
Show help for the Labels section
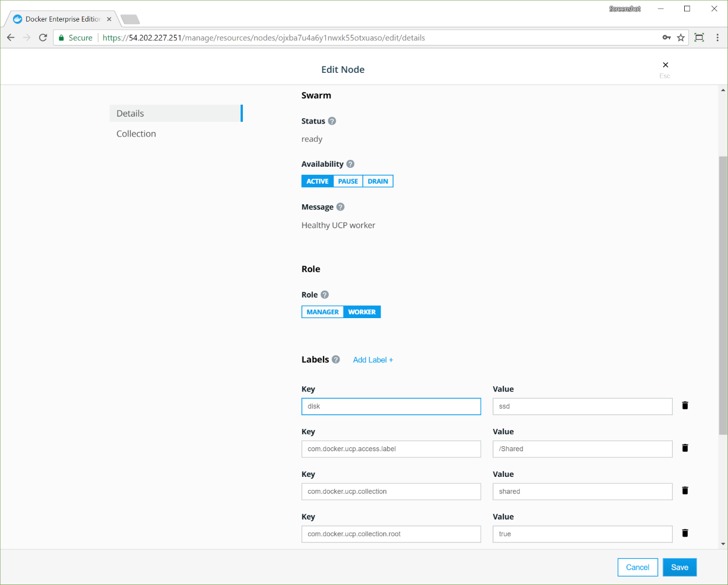[336, 360]
